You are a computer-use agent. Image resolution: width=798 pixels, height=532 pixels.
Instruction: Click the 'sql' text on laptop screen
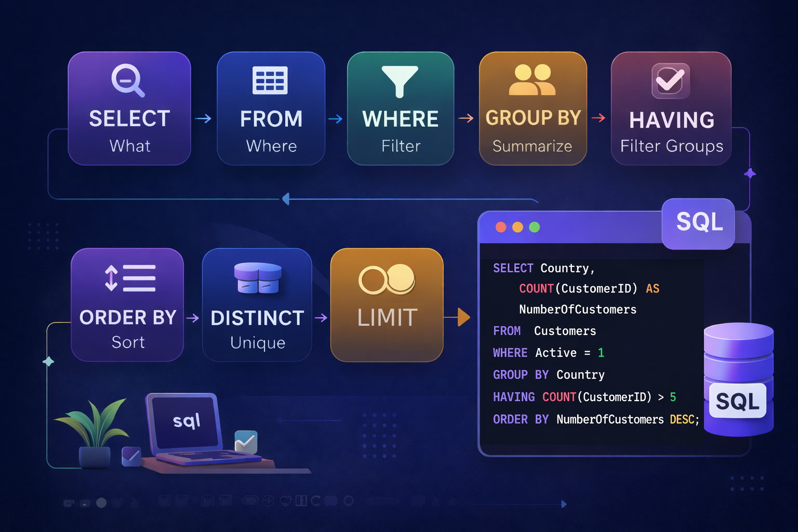click(x=187, y=421)
